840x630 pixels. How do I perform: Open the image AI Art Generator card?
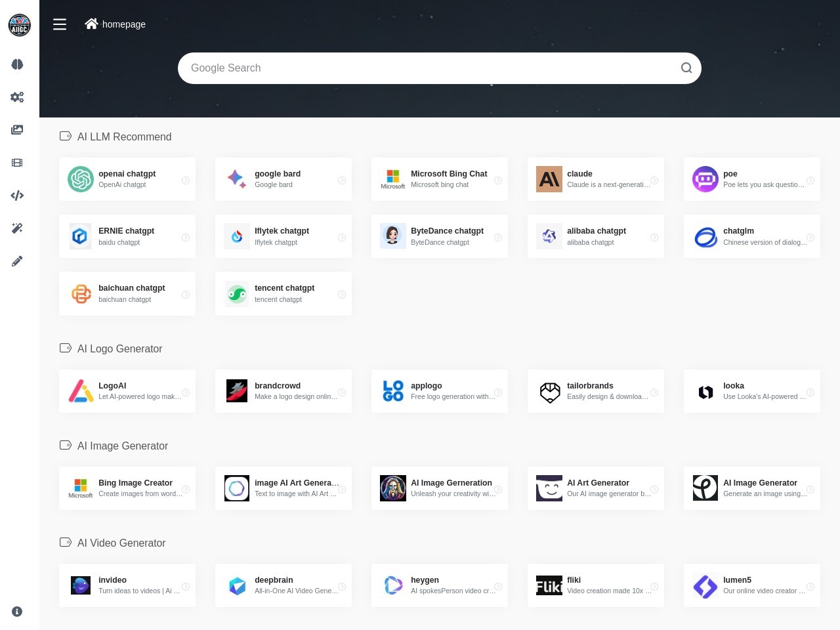click(x=283, y=488)
